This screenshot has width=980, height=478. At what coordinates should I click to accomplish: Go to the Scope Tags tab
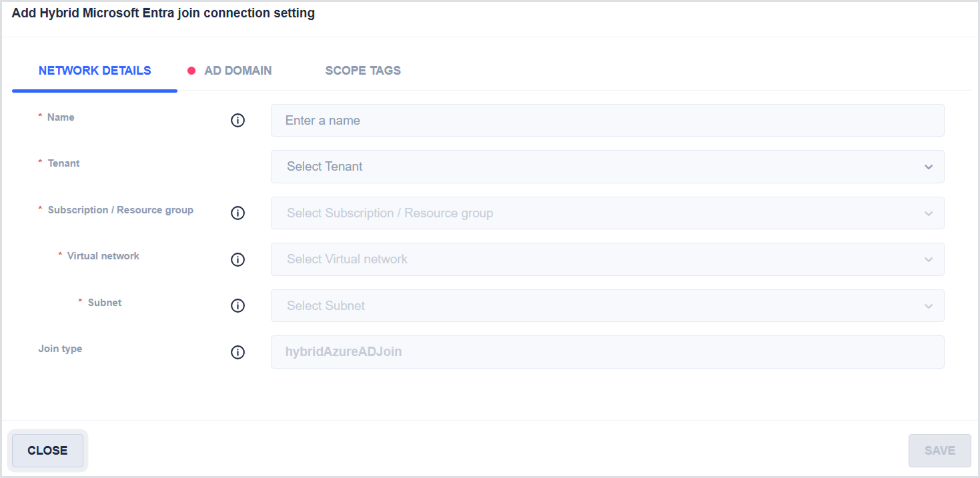(x=363, y=71)
